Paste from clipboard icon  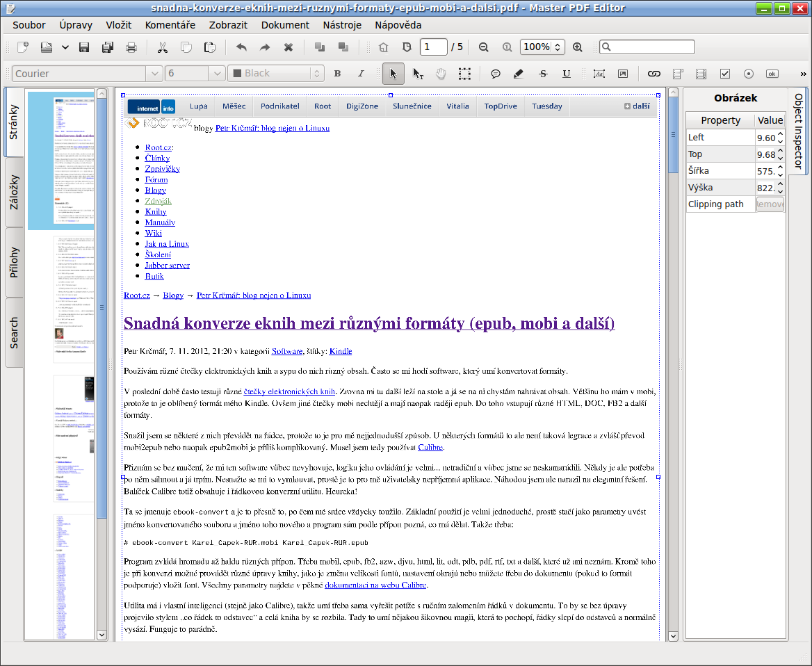click(210, 47)
